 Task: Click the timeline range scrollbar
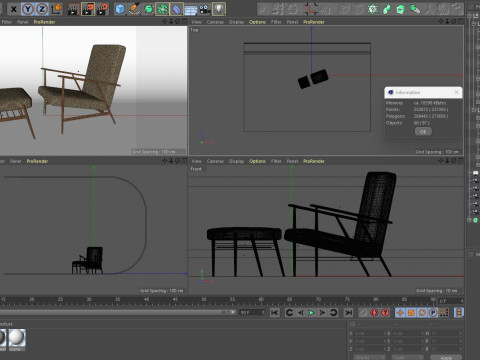[x=118, y=312]
